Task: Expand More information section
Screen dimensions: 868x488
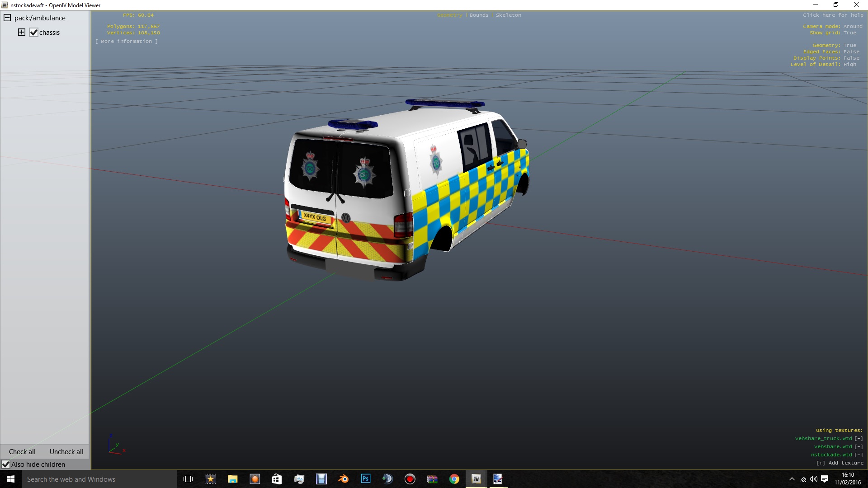Action: click(127, 41)
